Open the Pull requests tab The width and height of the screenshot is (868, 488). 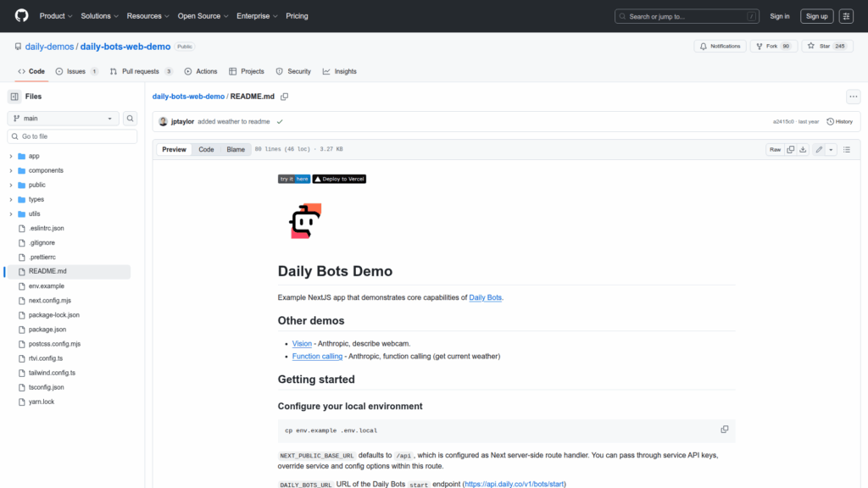(142, 71)
